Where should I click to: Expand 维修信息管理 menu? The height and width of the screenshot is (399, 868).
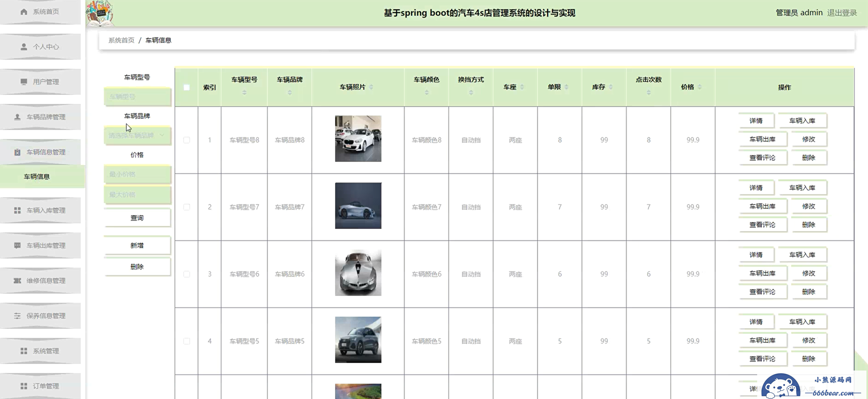(x=41, y=280)
